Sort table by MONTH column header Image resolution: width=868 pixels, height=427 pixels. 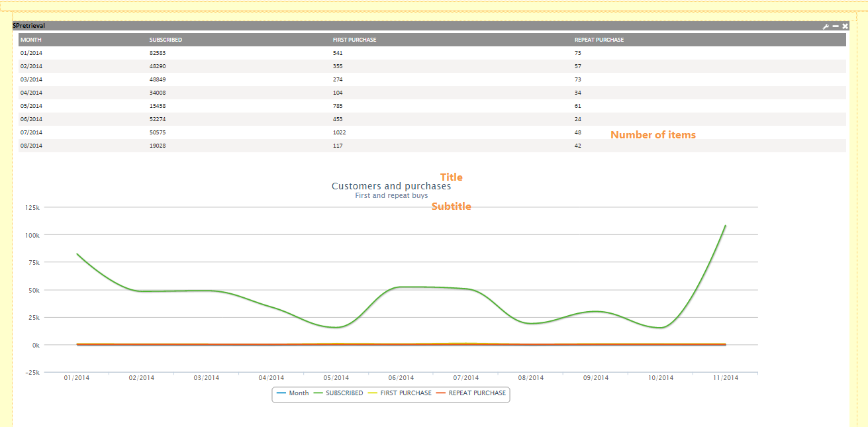[31, 40]
